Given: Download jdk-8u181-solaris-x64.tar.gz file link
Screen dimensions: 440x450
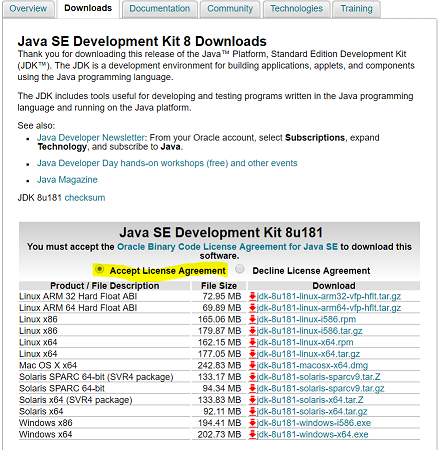Looking at the screenshot, I should click(312, 411).
